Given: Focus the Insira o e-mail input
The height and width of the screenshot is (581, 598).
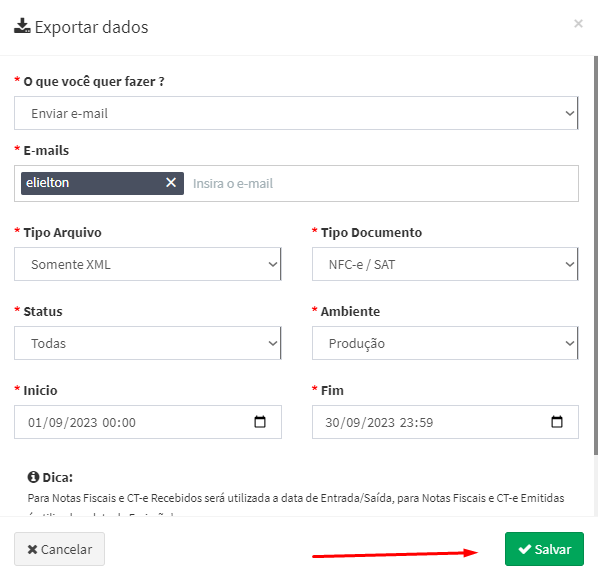Looking at the screenshot, I should click(381, 183).
